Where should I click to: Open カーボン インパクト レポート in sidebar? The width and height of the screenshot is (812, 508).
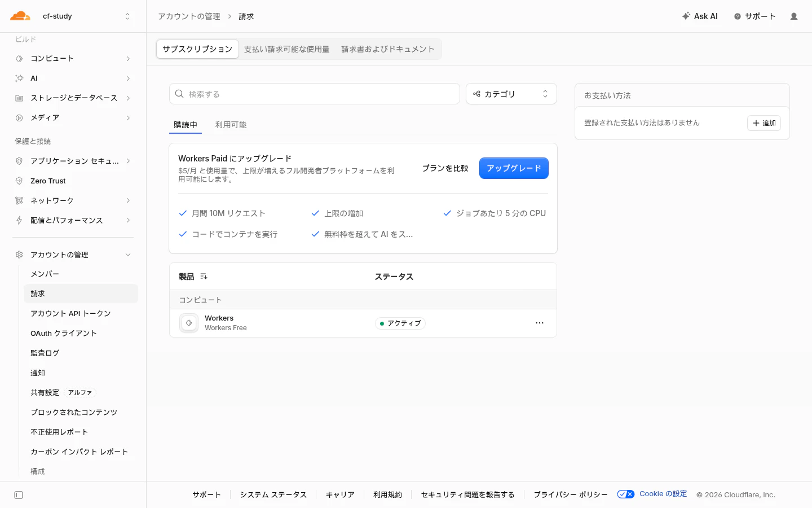coord(81,452)
